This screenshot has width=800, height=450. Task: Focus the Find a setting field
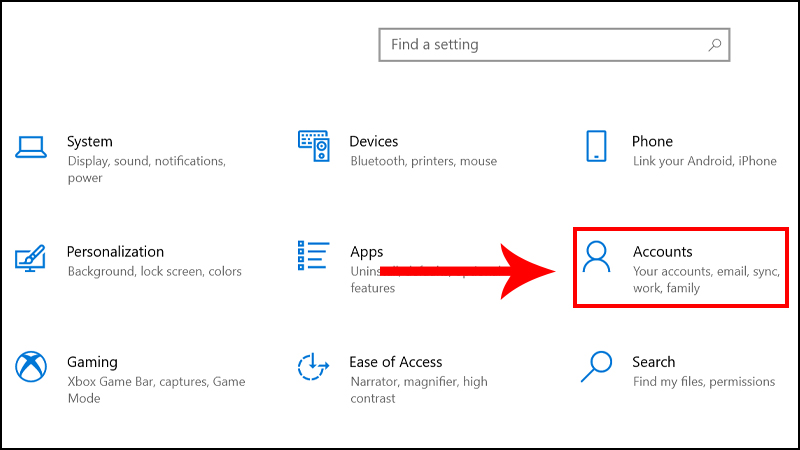[x=540, y=45]
